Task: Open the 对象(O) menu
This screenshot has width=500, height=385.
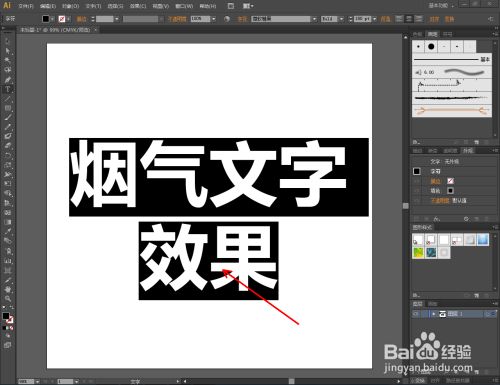Action: pyautogui.click(x=71, y=6)
